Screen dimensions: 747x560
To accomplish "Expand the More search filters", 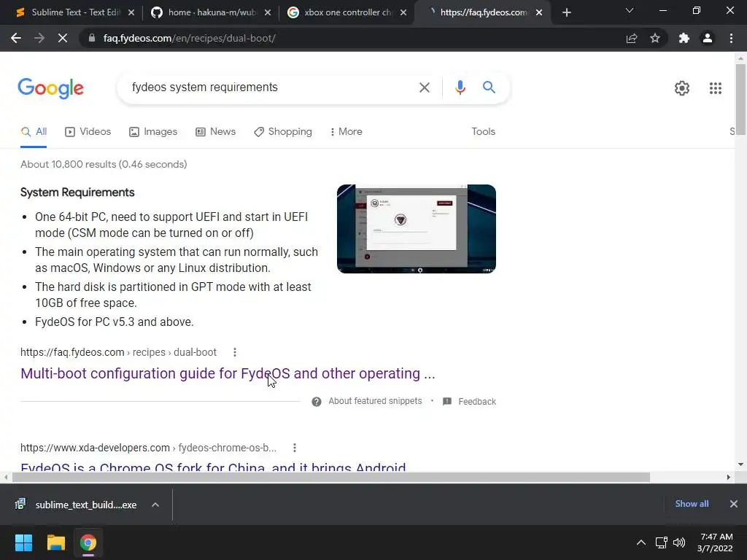I will pos(346,132).
